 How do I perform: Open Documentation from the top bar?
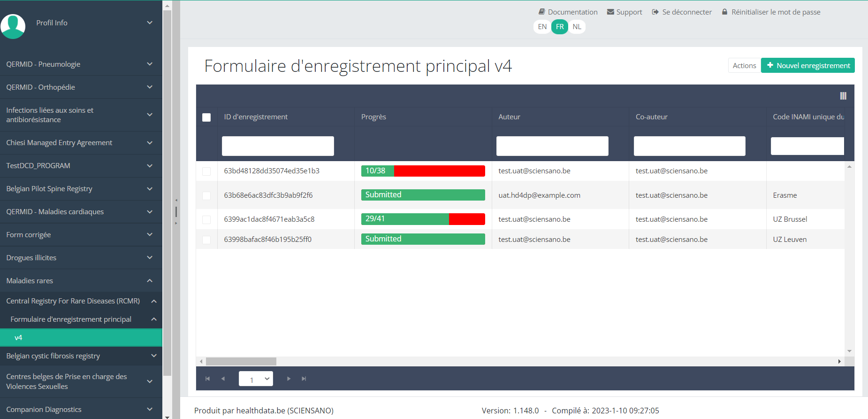pyautogui.click(x=568, y=12)
